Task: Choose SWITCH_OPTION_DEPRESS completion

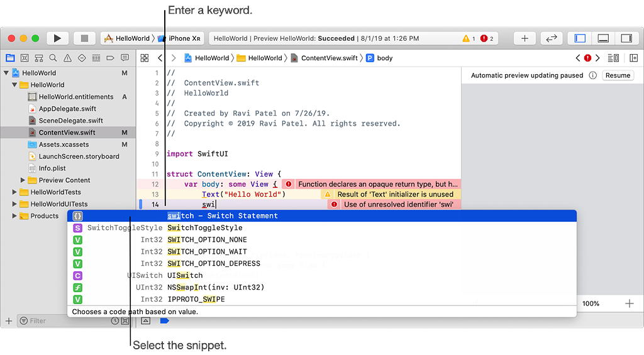Action: [x=322, y=263]
